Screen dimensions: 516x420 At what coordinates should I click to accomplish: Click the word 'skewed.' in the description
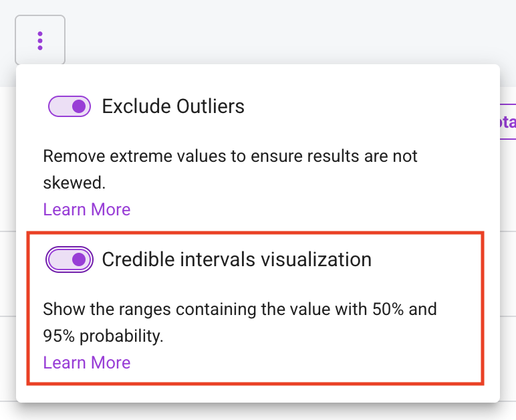click(x=74, y=183)
